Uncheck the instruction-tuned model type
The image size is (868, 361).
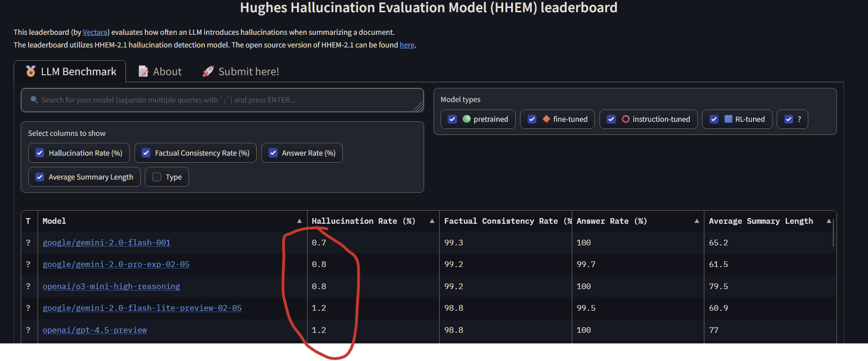(x=611, y=119)
